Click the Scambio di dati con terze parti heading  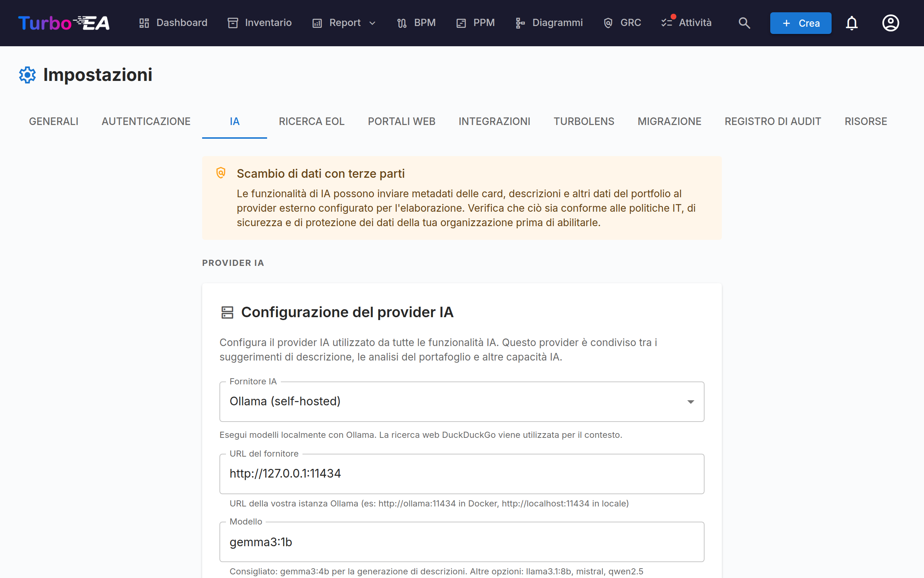[321, 173]
